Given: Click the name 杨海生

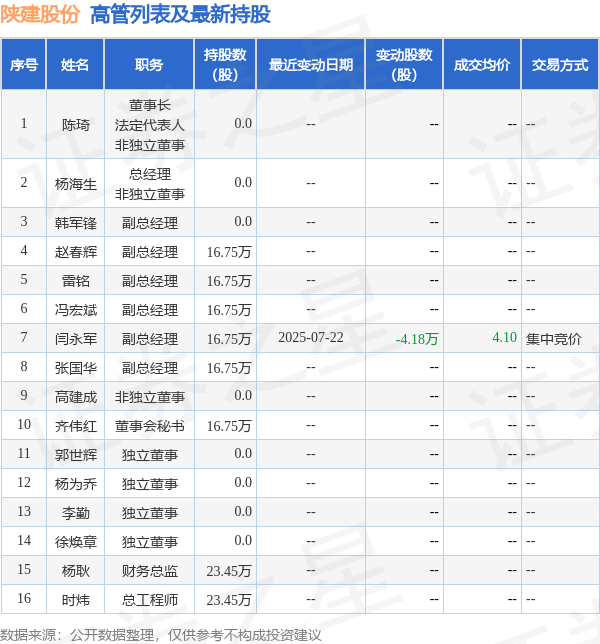Looking at the screenshot, I should [x=76, y=183].
